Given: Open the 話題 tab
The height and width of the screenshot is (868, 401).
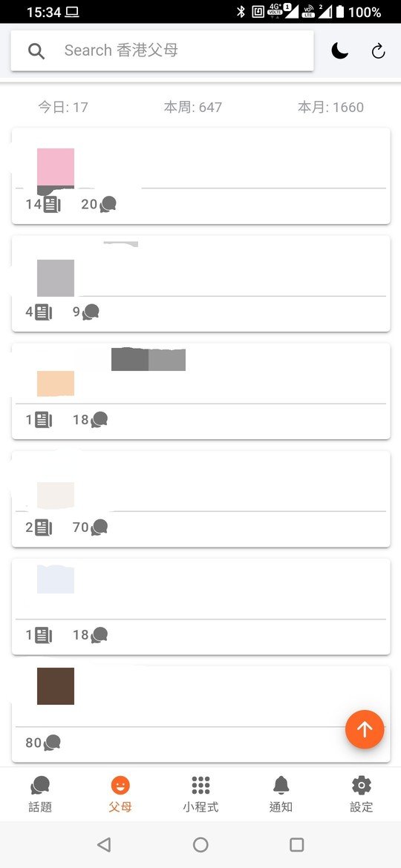Looking at the screenshot, I should (40, 794).
